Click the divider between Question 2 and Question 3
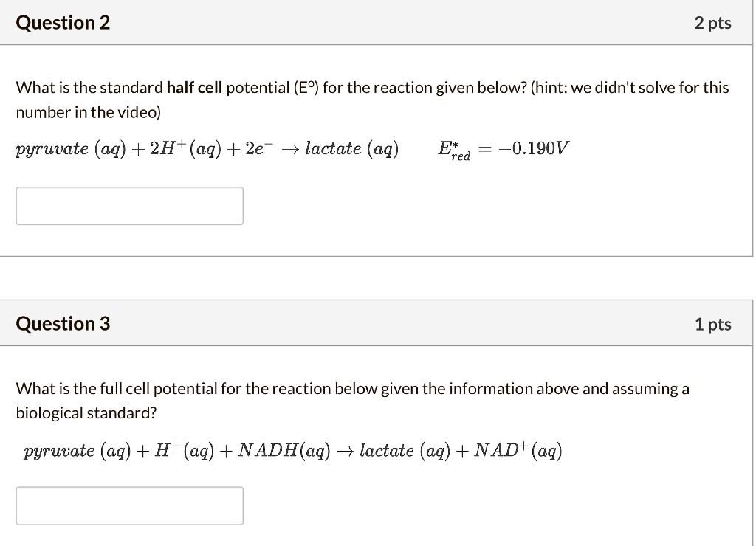The width and height of the screenshot is (756, 546). pyautogui.click(x=378, y=277)
